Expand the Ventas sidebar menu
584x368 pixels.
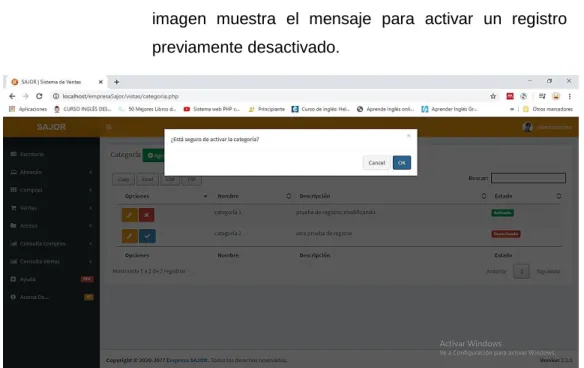(x=51, y=208)
